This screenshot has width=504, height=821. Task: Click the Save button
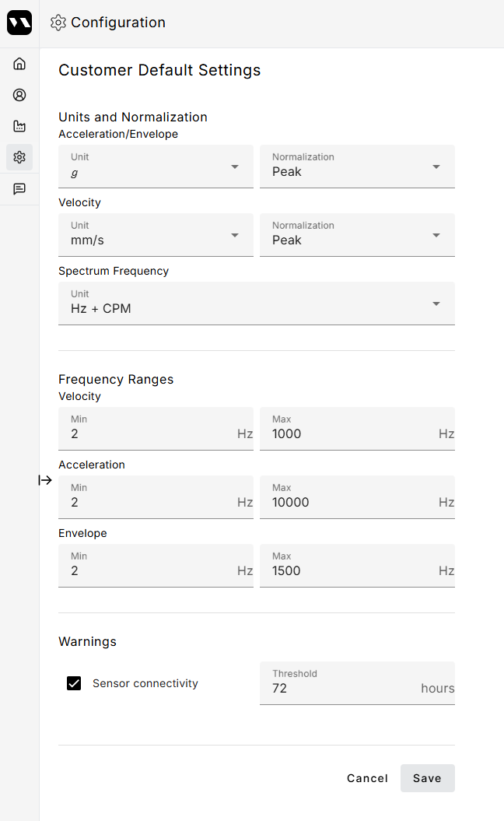[427, 778]
